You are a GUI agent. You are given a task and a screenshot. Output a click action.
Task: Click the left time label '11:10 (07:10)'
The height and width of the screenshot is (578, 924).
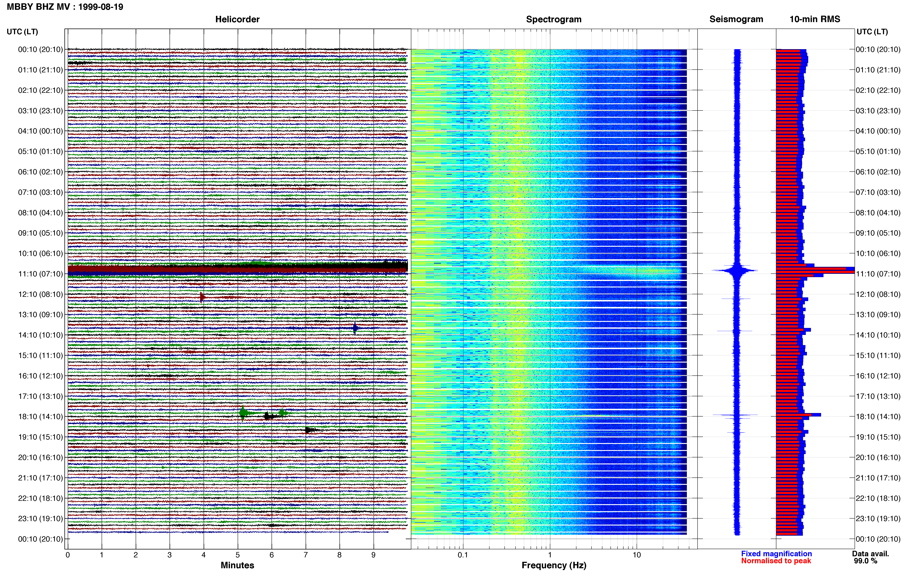[x=41, y=274]
